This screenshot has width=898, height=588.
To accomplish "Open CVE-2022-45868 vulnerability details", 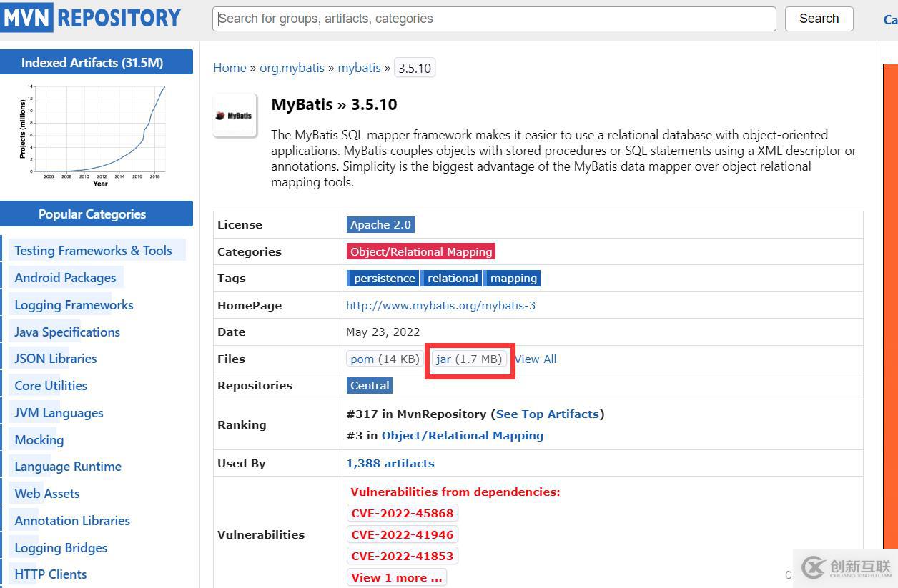I will pos(403,513).
